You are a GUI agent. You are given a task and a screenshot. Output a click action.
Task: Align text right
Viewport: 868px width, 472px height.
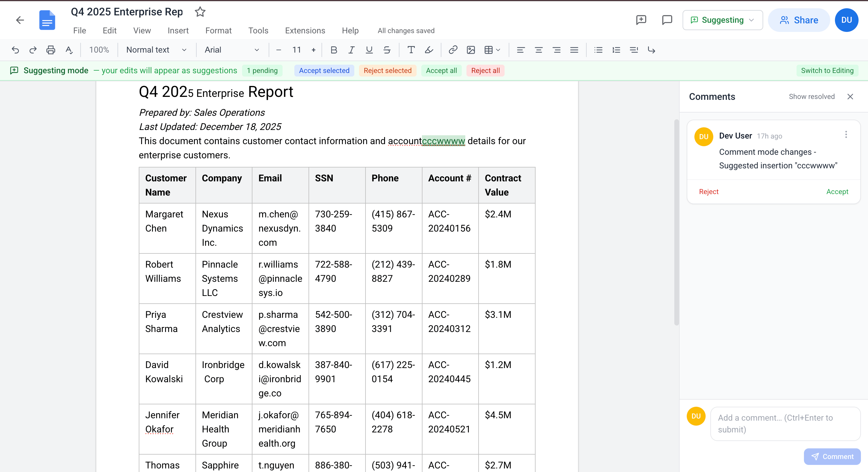pyautogui.click(x=556, y=50)
